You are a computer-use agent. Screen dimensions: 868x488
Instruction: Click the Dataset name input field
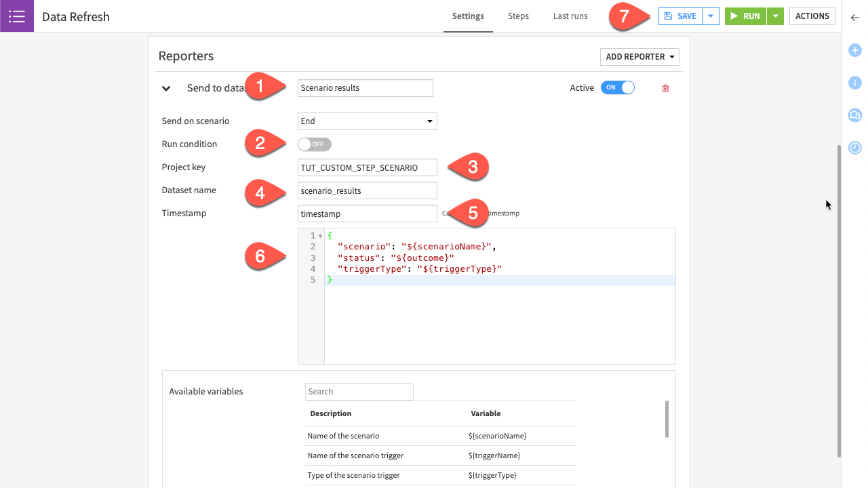tap(367, 191)
